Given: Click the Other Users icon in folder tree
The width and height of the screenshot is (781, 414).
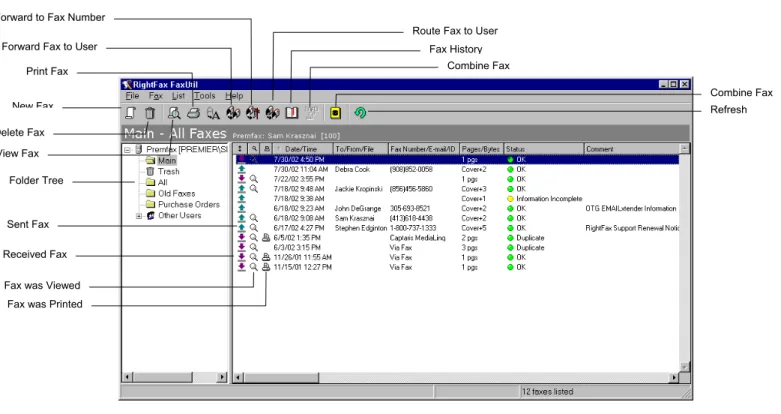Looking at the screenshot, I should pos(150,216).
